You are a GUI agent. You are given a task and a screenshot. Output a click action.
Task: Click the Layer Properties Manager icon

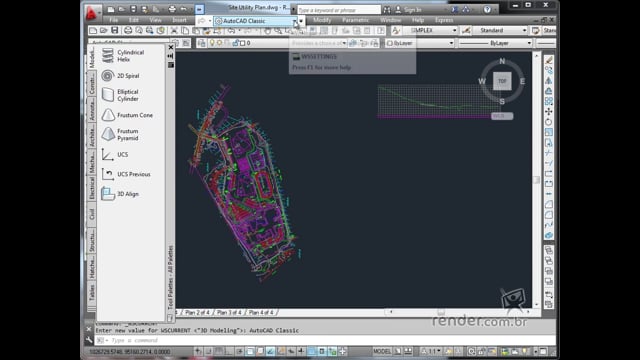(202, 43)
